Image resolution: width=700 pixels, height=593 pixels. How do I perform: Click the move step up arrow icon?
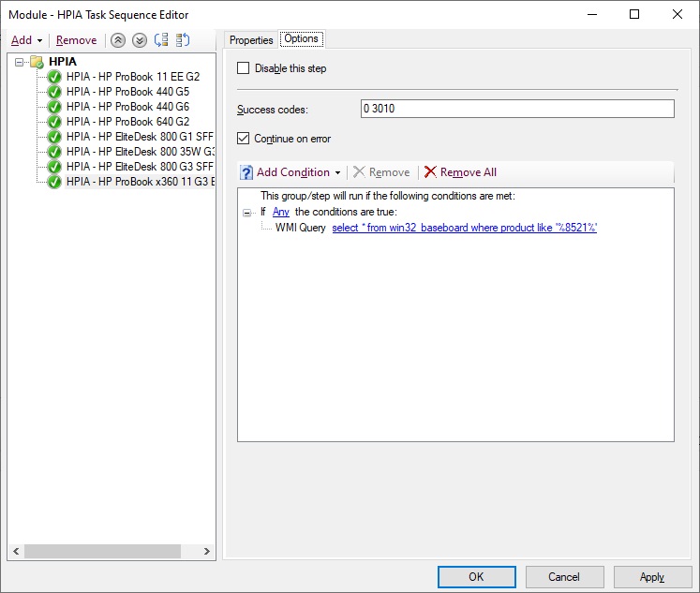(x=117, y=40)
